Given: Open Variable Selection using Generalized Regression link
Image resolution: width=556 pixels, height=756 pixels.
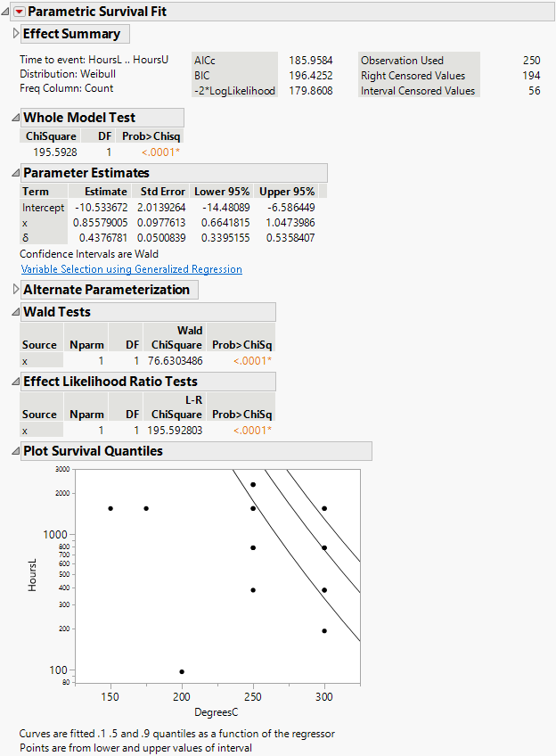Looking at the screenshot, I should 131,269.
